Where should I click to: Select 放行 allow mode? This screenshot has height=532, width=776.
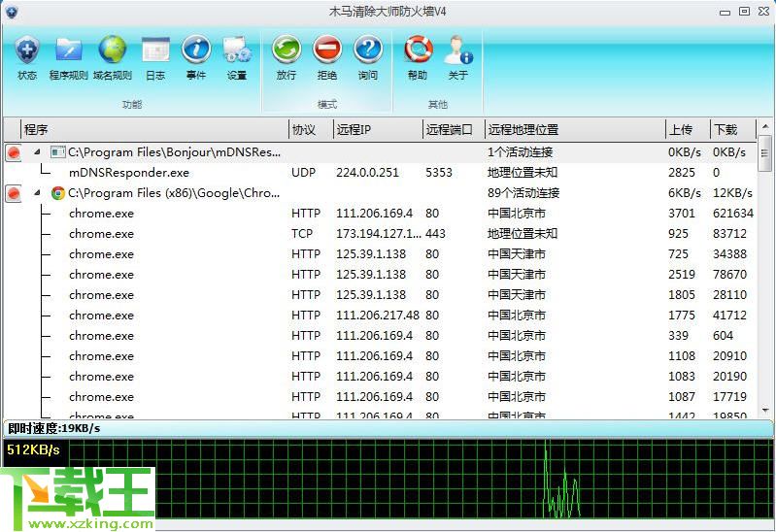(287, 58)
